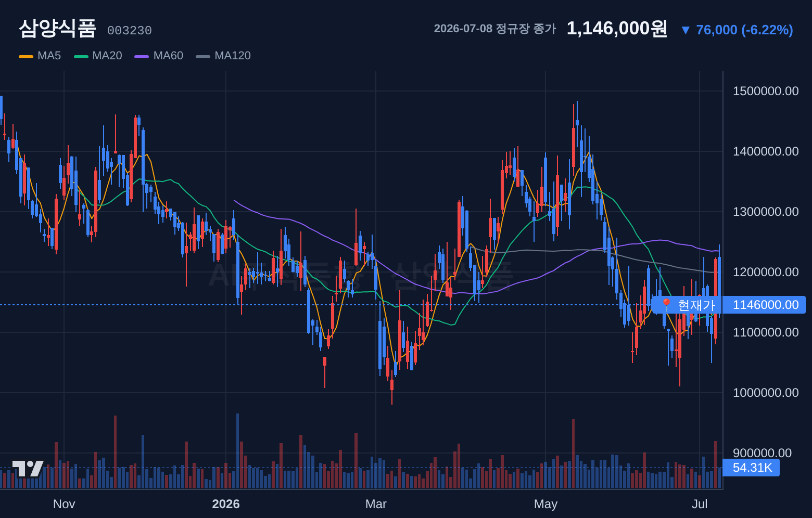Toggle the MA120 gray legend entry
The image size is (812, 518).
(223, 56)
